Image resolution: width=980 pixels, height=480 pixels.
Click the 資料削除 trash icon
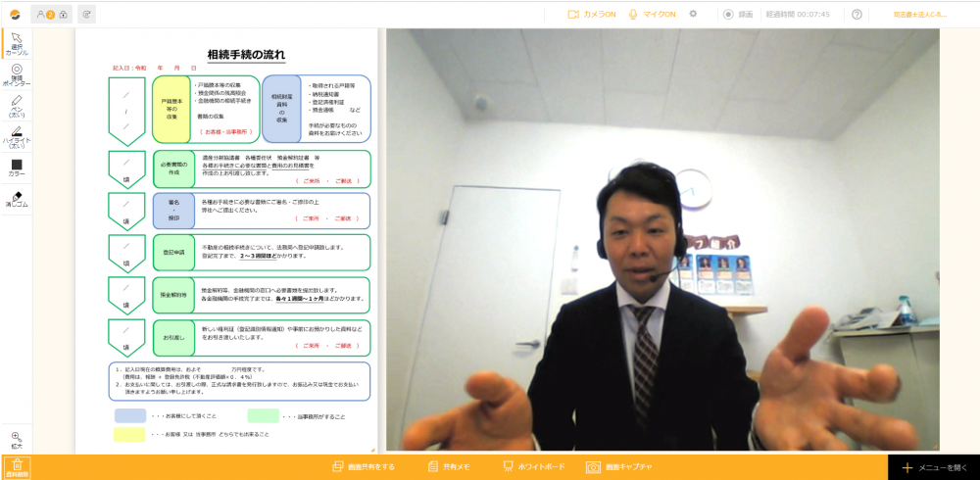point(16,467)
